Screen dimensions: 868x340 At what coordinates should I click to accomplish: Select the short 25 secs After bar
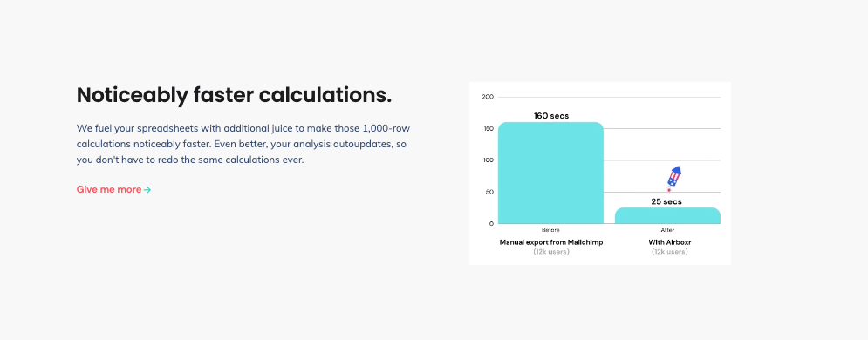(x=667, y=215)
